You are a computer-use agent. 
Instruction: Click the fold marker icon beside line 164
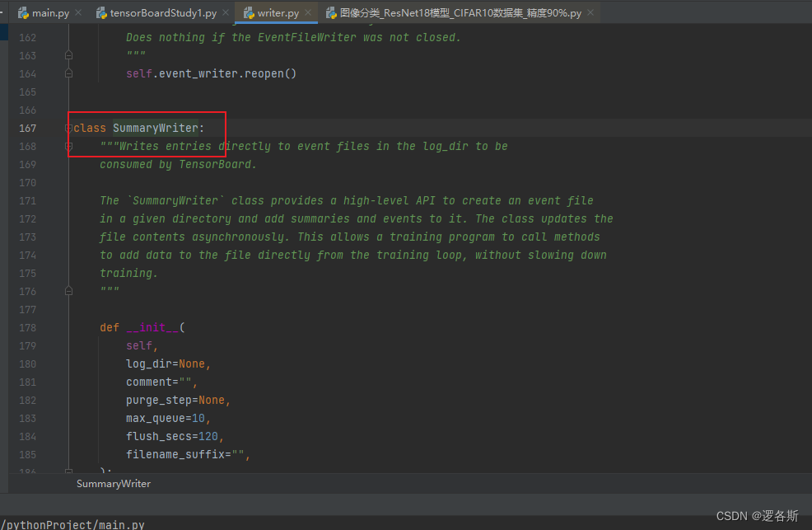tap(69, 73)
